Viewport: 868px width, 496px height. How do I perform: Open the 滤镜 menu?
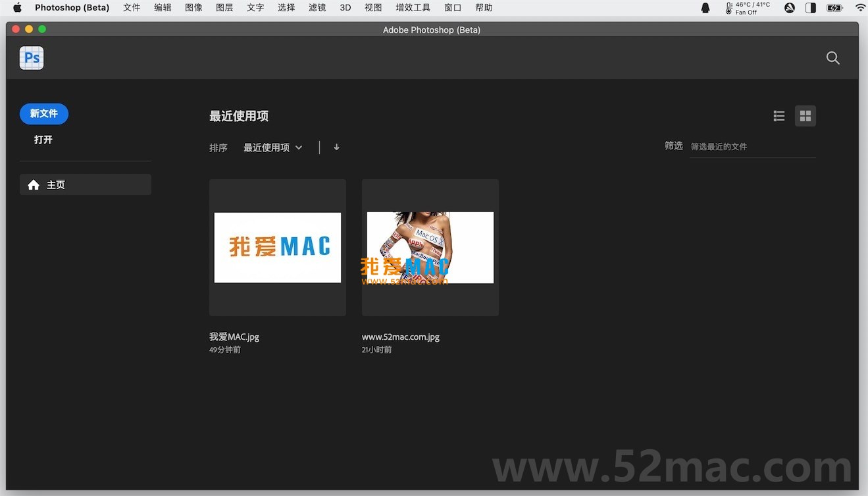click(317, 7)
